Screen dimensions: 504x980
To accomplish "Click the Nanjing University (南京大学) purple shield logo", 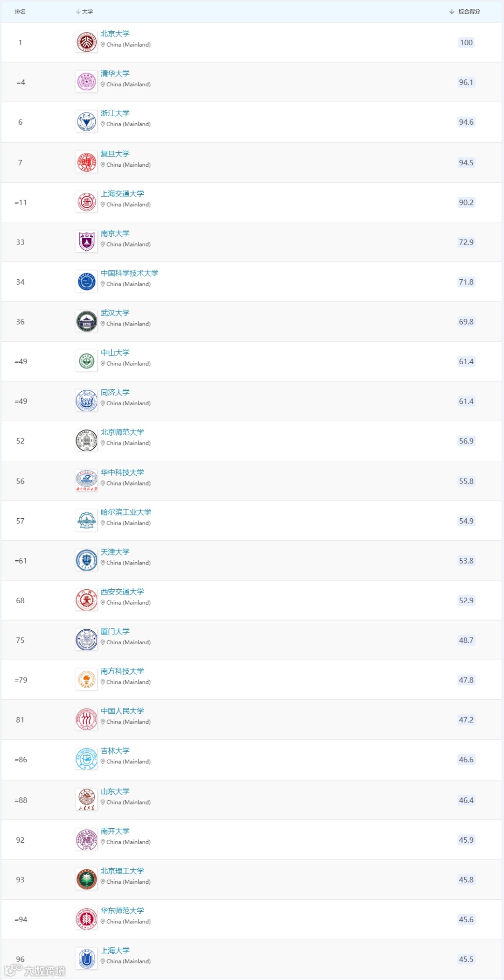I will click(x=86, y=242).
